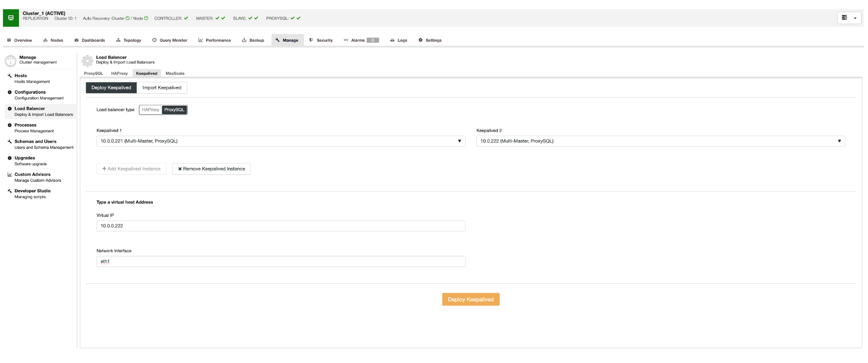The image size is (868, 363).
Task: Open the ProxySQL load balancer tab
Action: coord(93,73)
